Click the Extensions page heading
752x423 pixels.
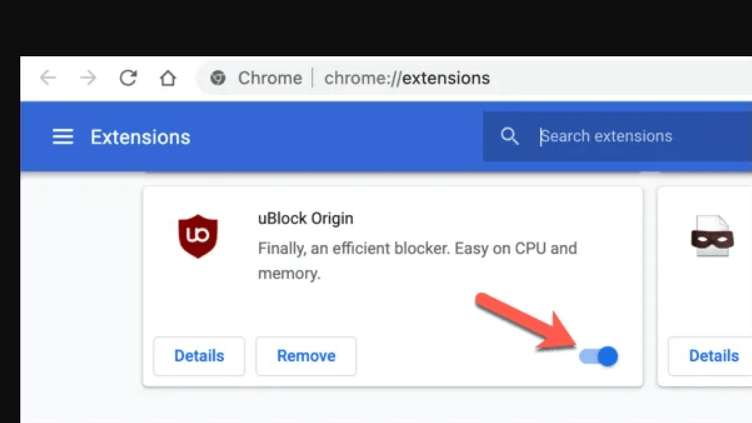tap(140, 137)
